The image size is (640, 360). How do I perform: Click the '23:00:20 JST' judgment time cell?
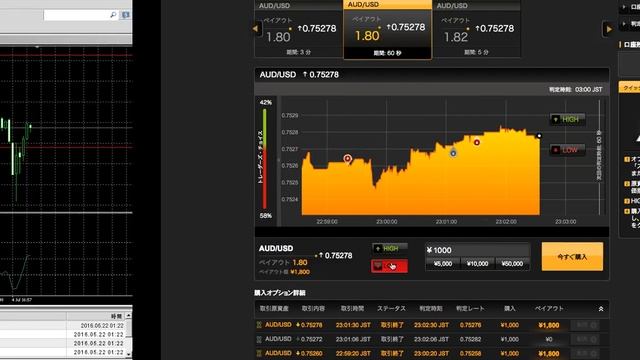tap(431, 353)
